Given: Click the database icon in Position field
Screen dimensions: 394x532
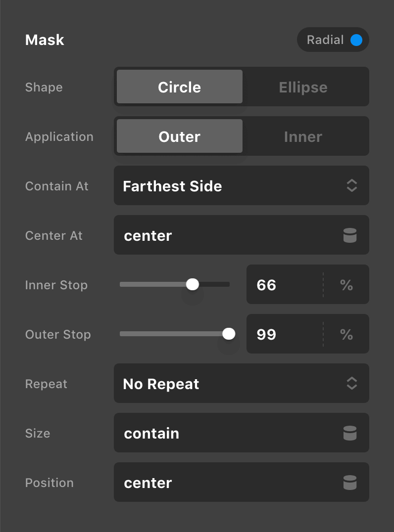Looking at the screenshot, I should point(350,483).
